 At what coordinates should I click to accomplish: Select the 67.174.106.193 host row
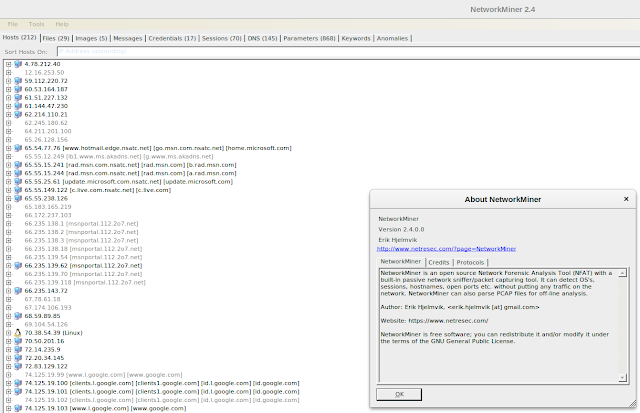point(48,307)
